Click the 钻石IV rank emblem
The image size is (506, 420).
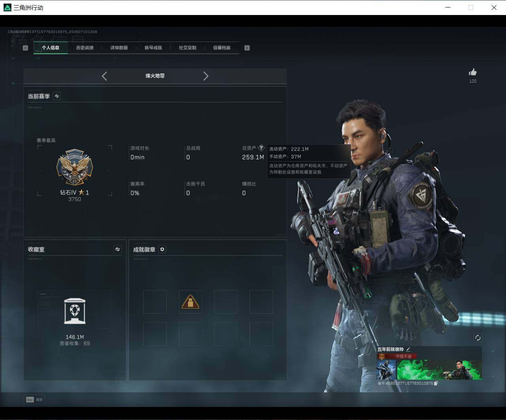click(x=74, y=168)
